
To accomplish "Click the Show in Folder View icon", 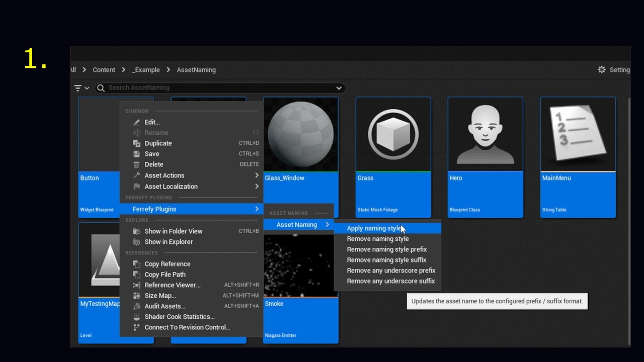I will 136,231.
